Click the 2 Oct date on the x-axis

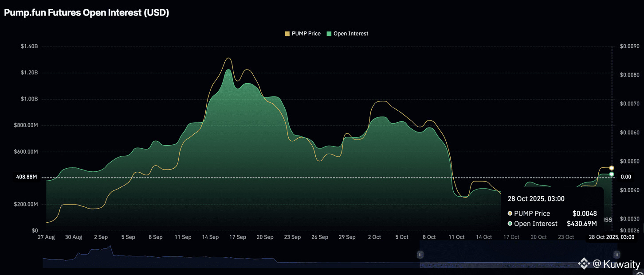point(374,237)
